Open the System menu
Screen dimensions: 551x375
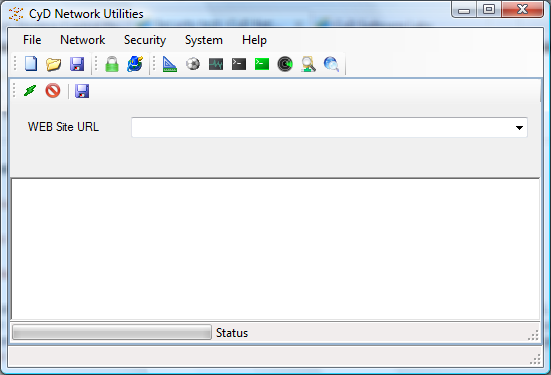pyautogui.click(x=204, y=40)
